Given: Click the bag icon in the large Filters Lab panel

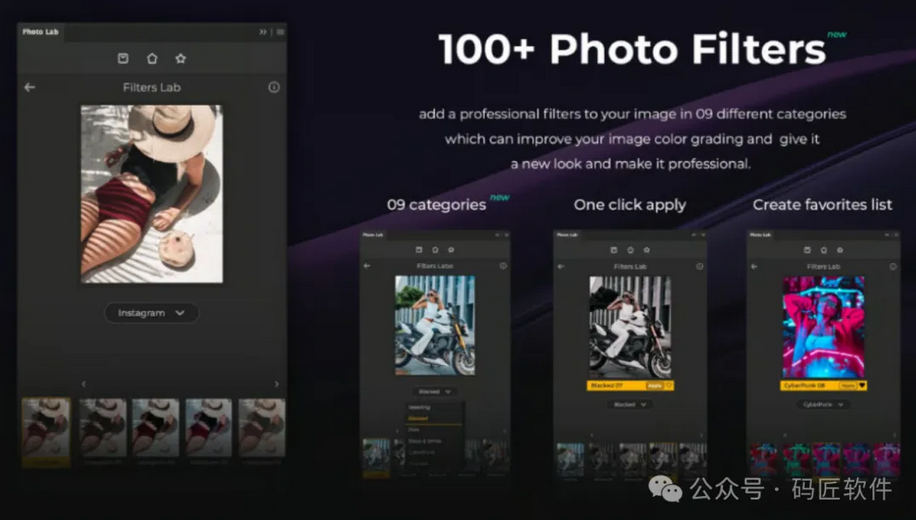Looking at the screenshot, I should tap(123, 58).
